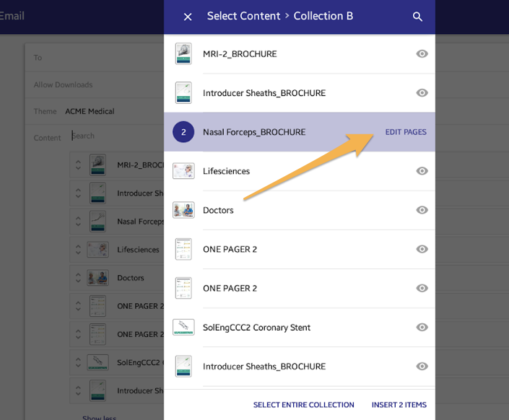Screen dimensions: 509x420
Task: Select last Introducer Sheaths_BROCHURE thumbnail in panel
Action: click(x=183, y=366)
